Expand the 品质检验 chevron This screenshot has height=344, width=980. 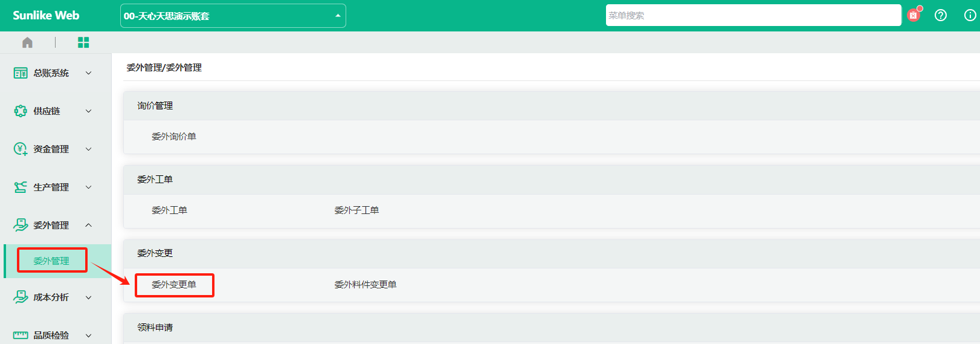[89, 336]
